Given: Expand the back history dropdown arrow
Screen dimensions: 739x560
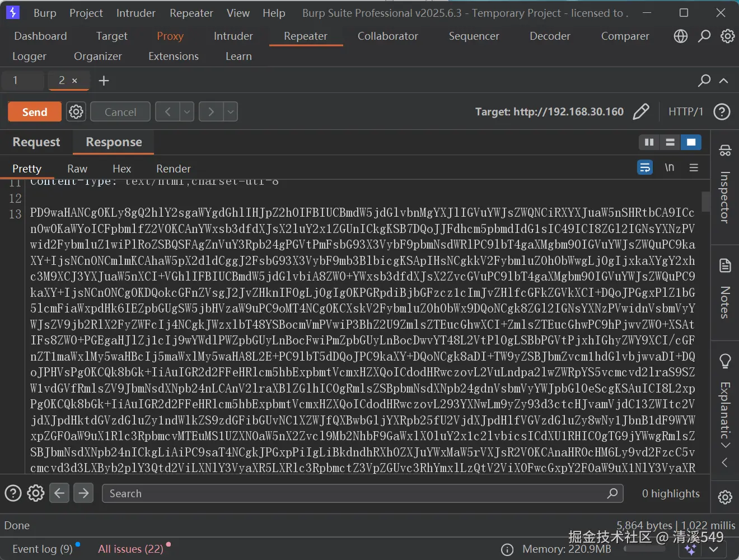Looking at the screenshot, I should pos(187,111).
